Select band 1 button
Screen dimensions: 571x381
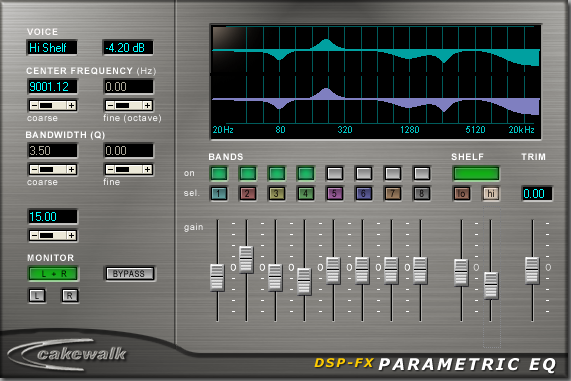[x=218, y=193]
